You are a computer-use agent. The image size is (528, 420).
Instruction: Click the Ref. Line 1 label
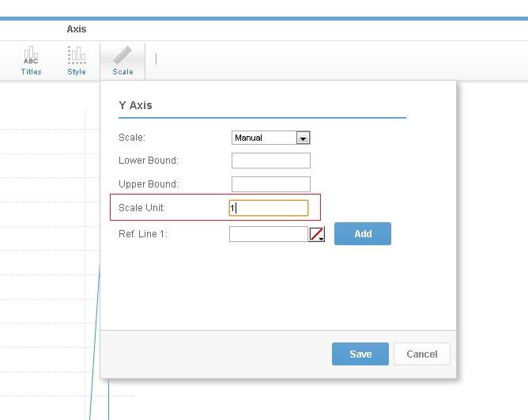click(143, 234)
